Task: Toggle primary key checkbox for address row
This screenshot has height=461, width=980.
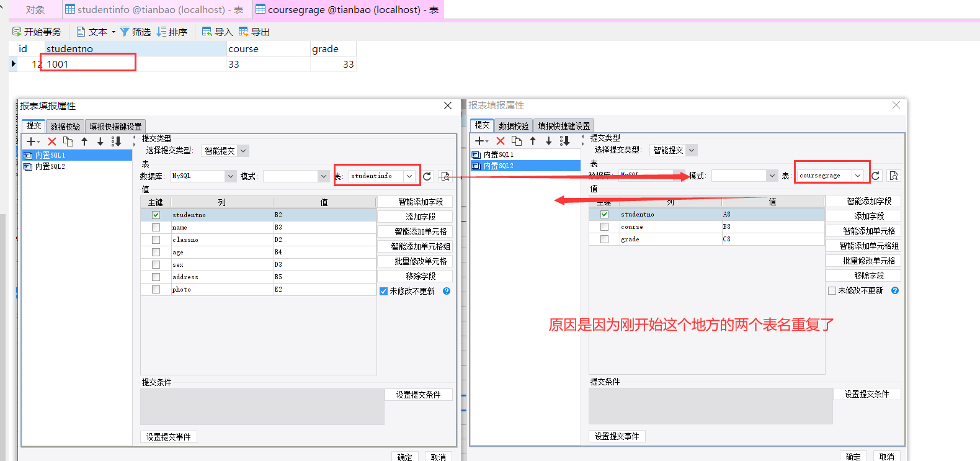Action: (156, 277)
